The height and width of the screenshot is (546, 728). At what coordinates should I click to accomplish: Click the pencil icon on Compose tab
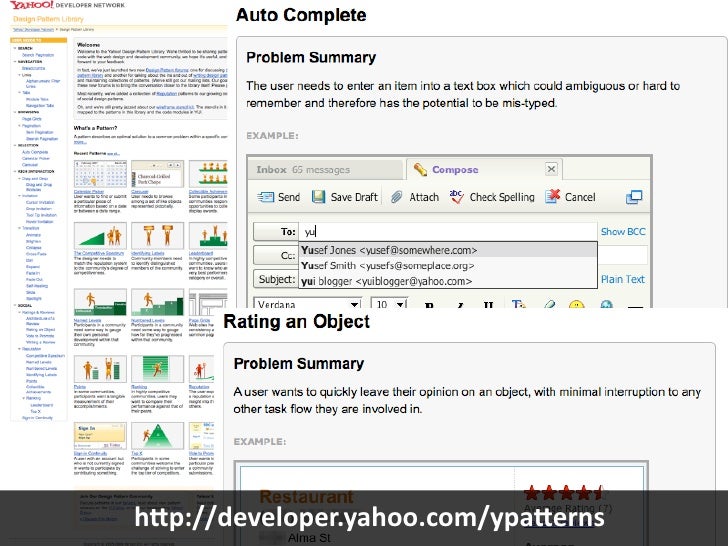420,169
